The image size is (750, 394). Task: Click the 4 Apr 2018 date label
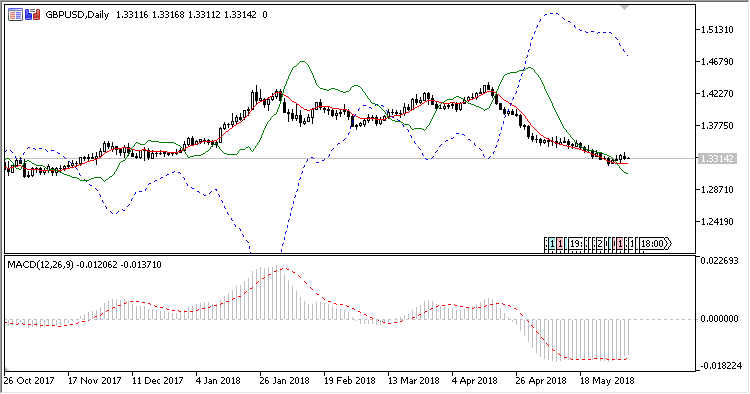pos(474,381)
